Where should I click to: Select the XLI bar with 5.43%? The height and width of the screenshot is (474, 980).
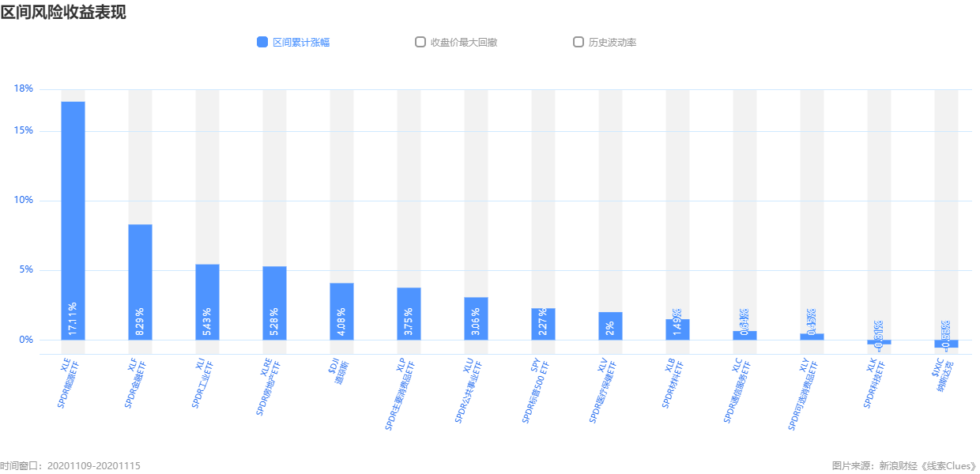click(207, 303)
